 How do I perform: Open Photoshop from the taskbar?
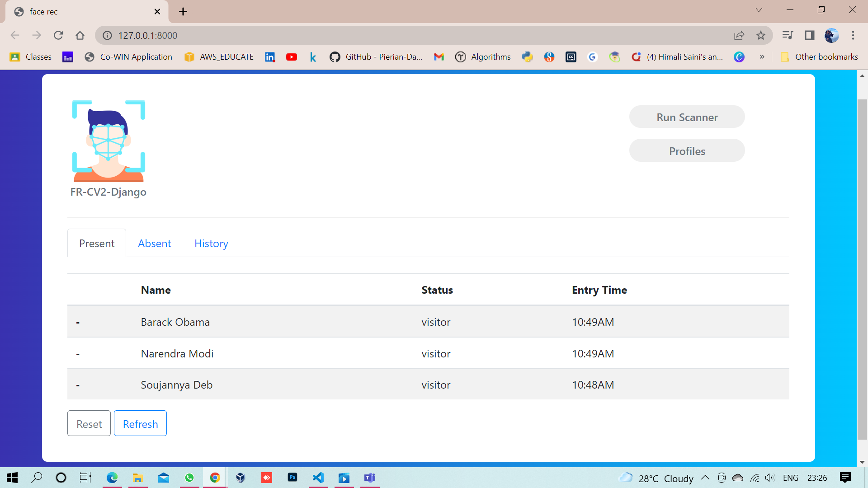pyautogui.click(x=292, y=478)
